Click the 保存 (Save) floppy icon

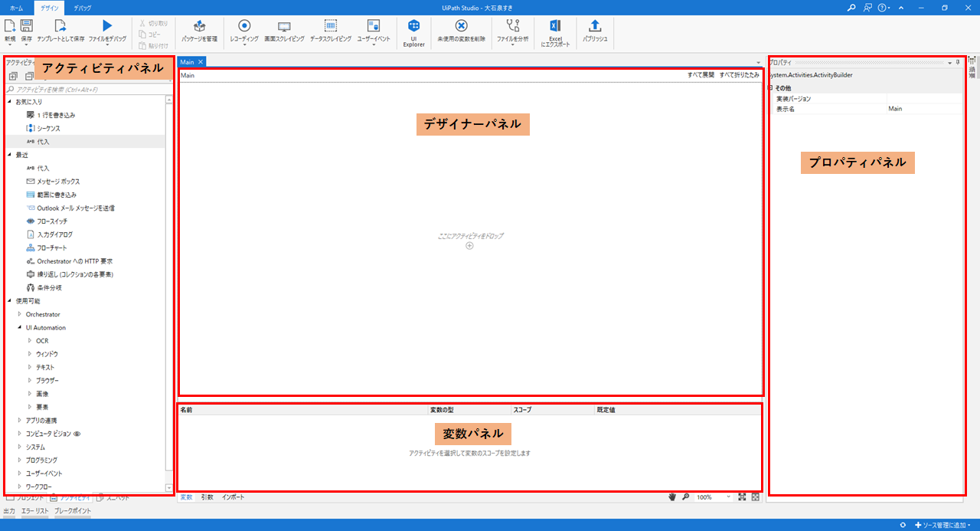(27, 26)
